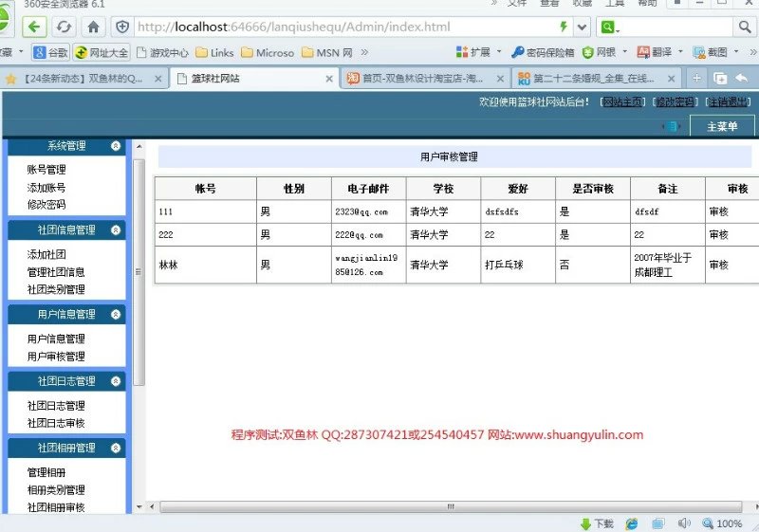Image resolution: width=759 pixels, height=532 pixels.
Task: Click the sidebar vertical scrollbar thumb
Action: (139, 272)
